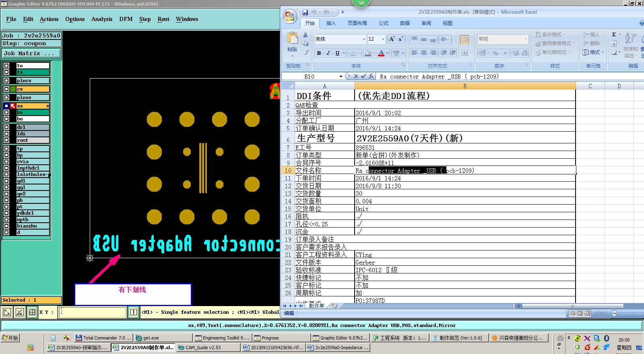Click the Excel Copy icon

pyautogui.click(x=305, y=43)
